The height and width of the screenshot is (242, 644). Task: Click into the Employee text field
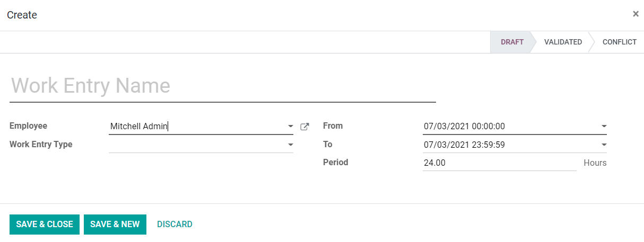click(196, 127)
